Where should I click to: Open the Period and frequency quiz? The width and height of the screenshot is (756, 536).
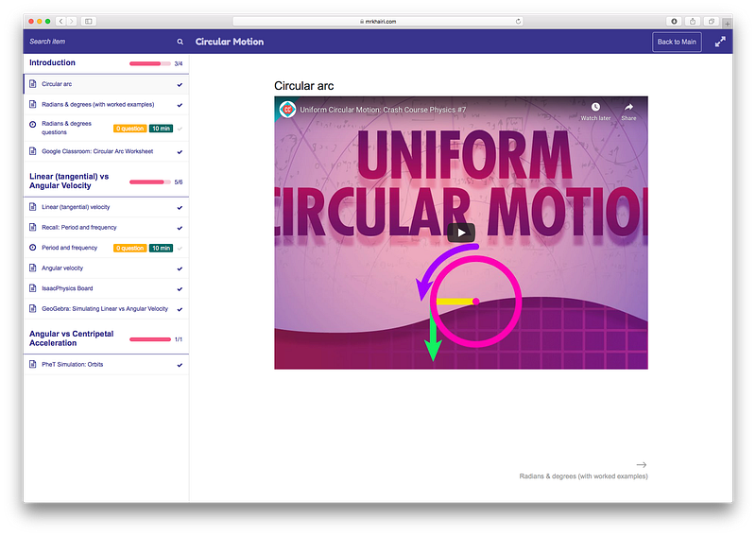click(106, 248)
